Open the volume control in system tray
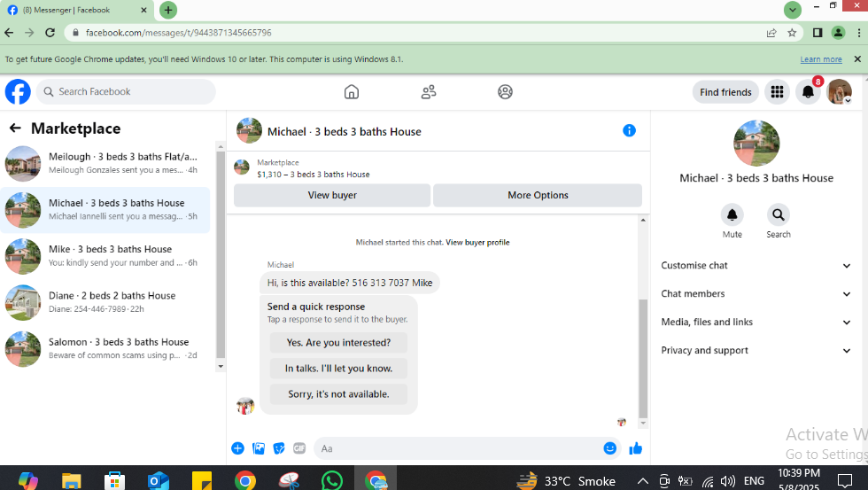Screen dimensions: 868x490 728,481
